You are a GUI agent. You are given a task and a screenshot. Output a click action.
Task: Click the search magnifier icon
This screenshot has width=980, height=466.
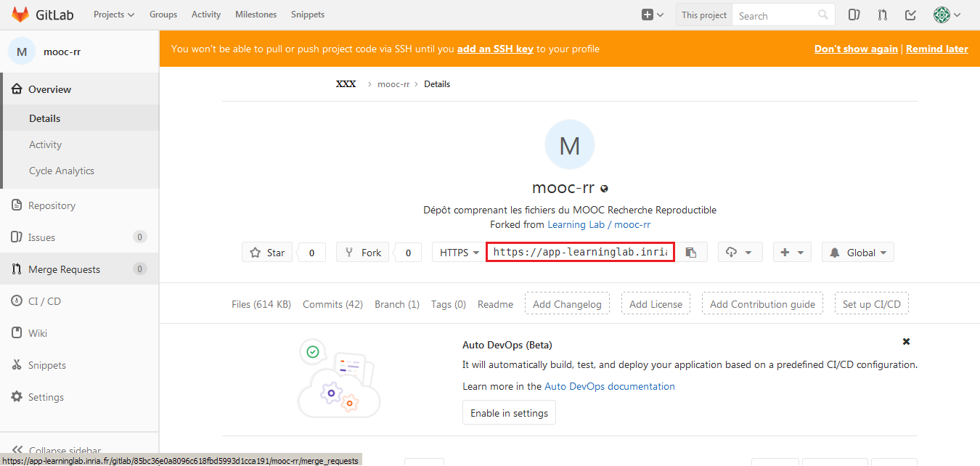pos(822,15)
